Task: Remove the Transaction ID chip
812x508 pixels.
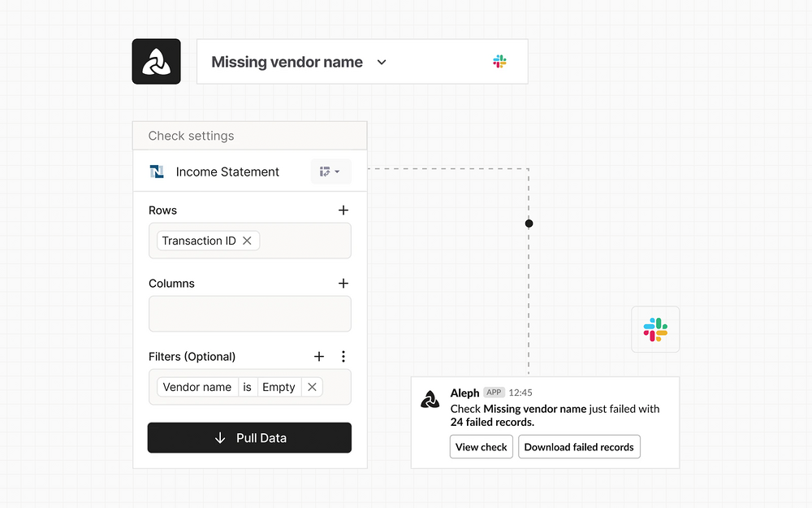Action: (247, 241)
